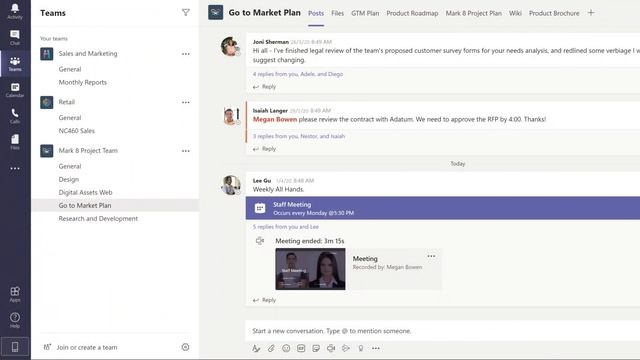
Task: Select the Teams icon in left rail
Action: tap(15, 64)
